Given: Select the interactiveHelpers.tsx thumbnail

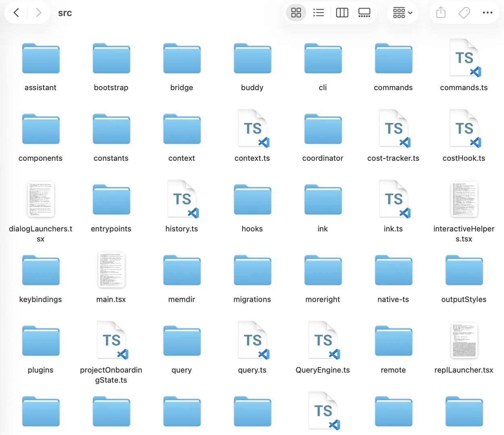Looking at the screenshot, I should 464,199.
